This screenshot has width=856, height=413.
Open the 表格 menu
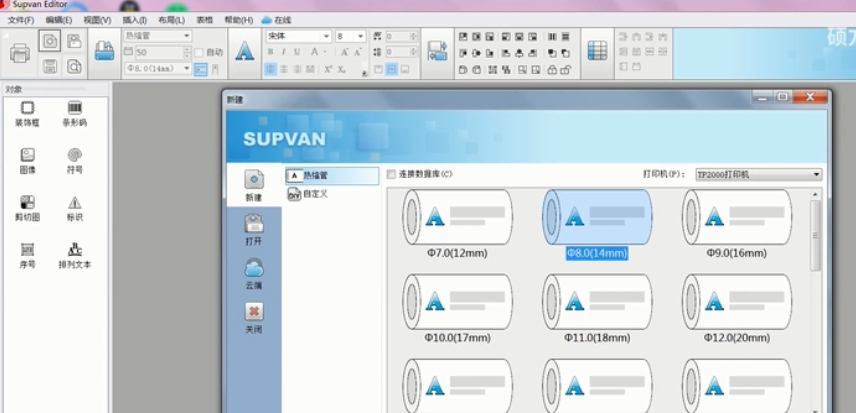(x=205, y=20)
